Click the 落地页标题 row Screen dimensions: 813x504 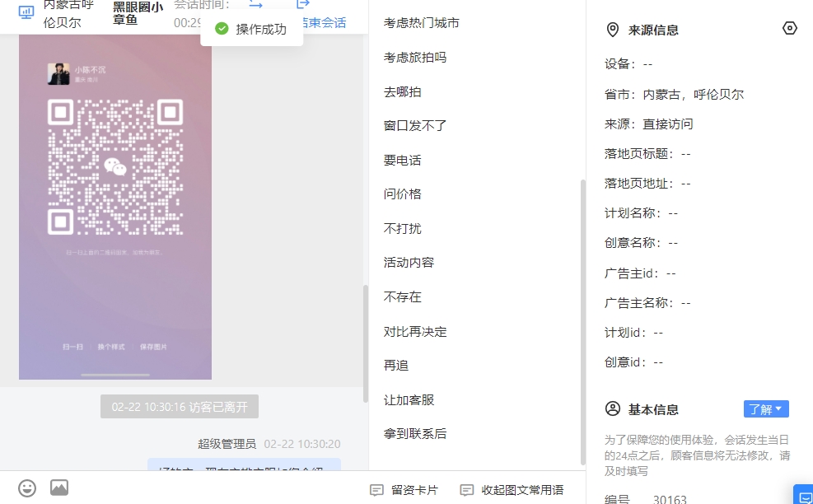[647, 153]
